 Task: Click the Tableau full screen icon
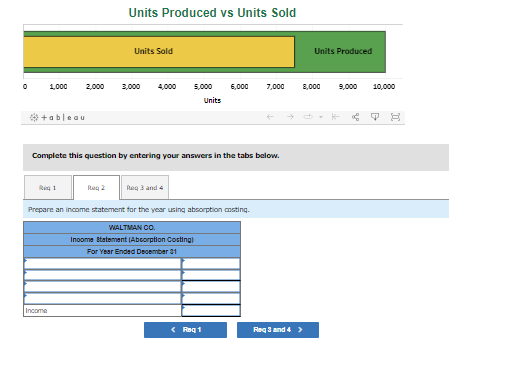395,117
